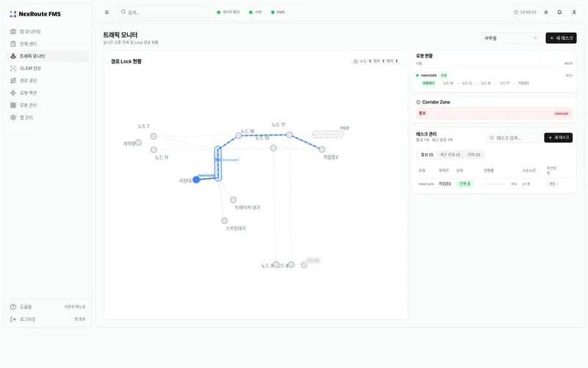
Task: Click the red 통로 corridor zone bar
Action: click(x=494, y=113)
